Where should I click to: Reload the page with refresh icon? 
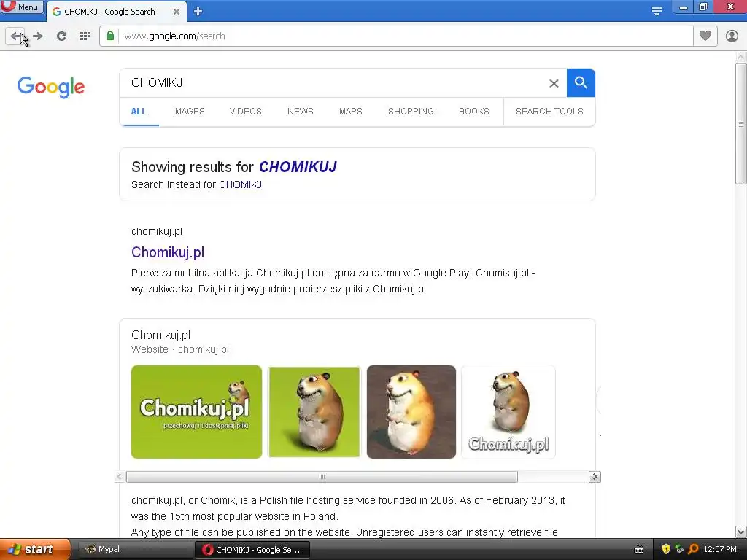tap(61, 36)
